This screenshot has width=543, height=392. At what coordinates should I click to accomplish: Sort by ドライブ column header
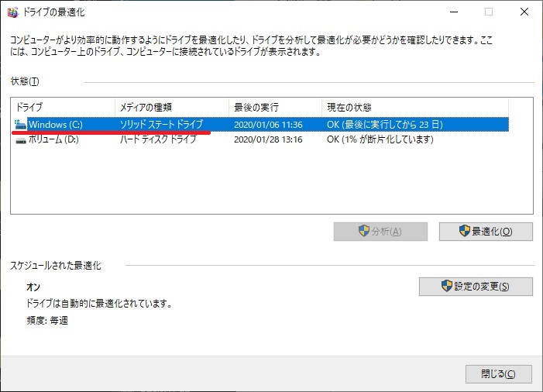click(63, 108)
